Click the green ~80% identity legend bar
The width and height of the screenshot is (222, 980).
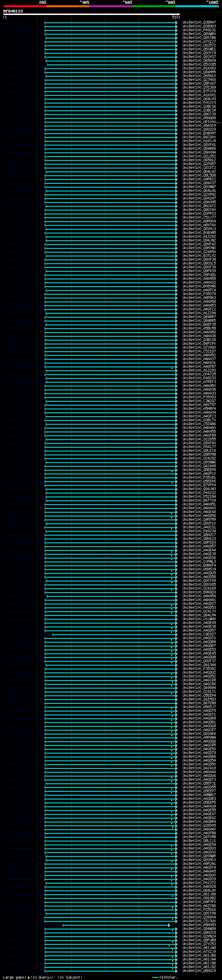click(x=154, y=7)
